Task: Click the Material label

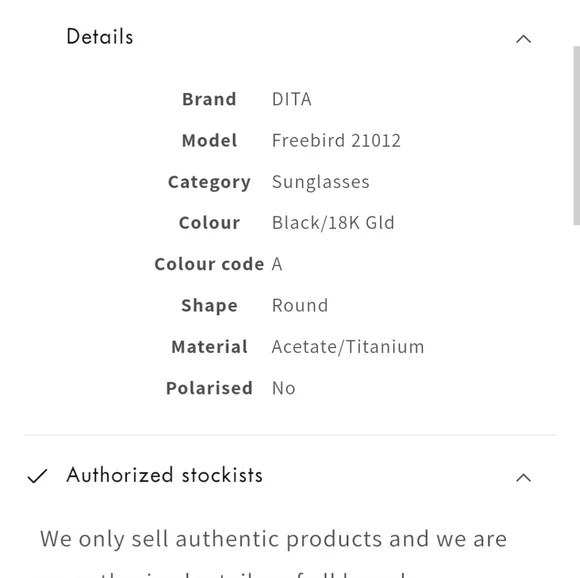Action: tap(209, 347)
